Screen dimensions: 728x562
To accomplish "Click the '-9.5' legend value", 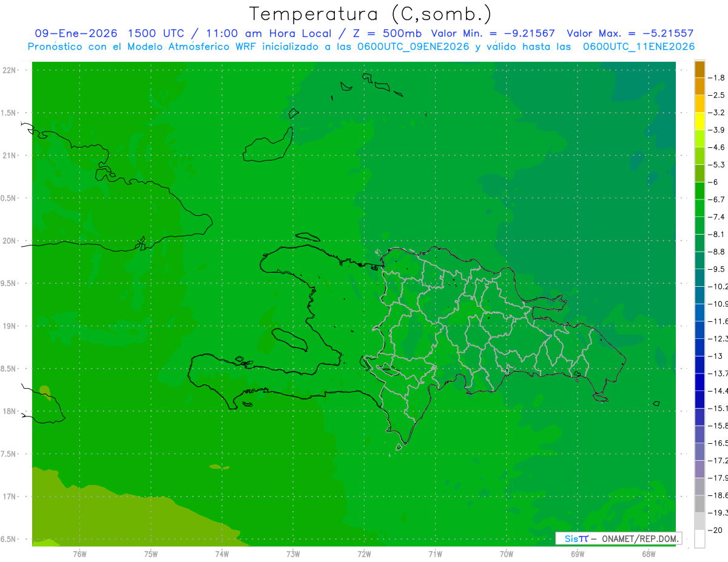I will (716, 269).
